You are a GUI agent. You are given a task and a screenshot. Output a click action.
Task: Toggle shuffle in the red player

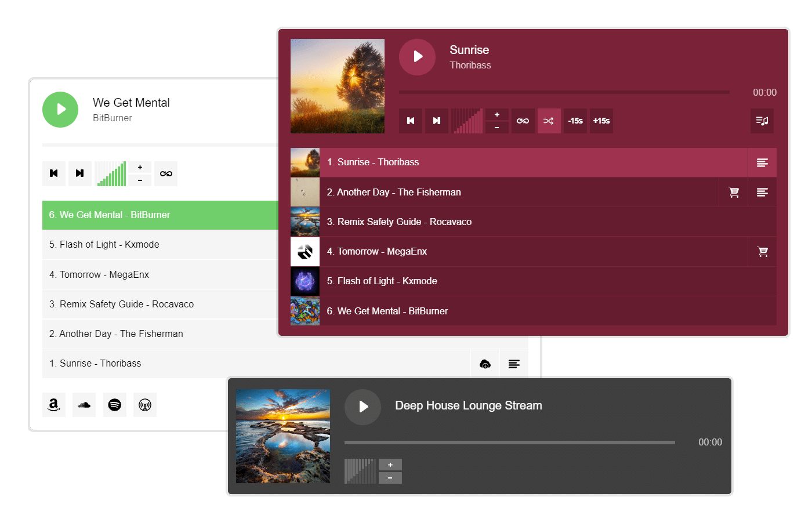[549, 121]
